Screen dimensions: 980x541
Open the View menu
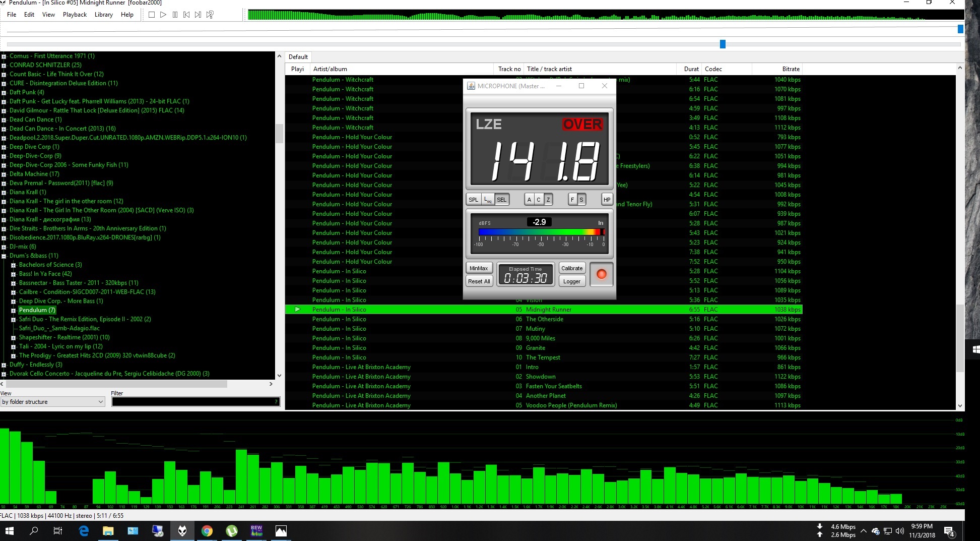pos(48,15)
